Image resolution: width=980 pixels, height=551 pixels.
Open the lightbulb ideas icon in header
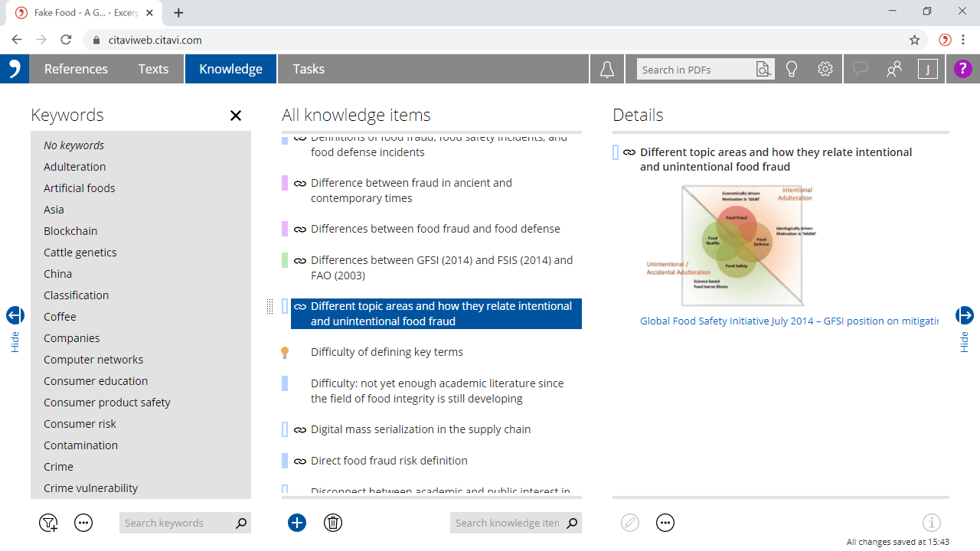point(792,70)
